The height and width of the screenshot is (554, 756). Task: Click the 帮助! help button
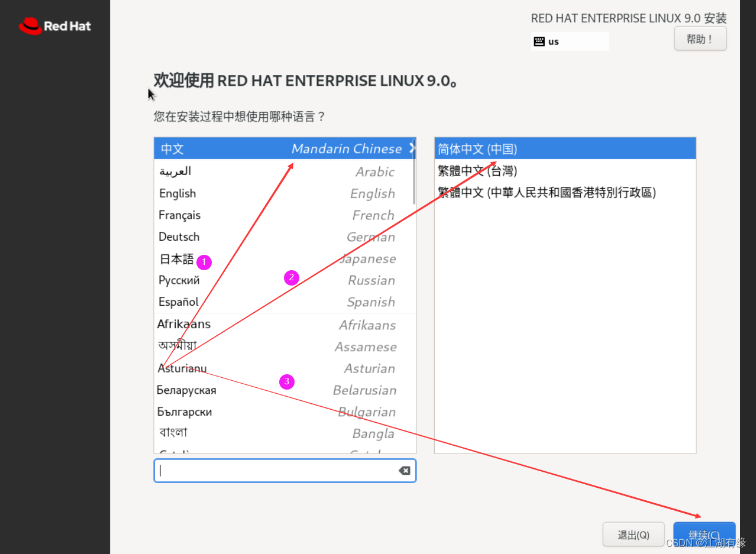(x=700, y=38)
